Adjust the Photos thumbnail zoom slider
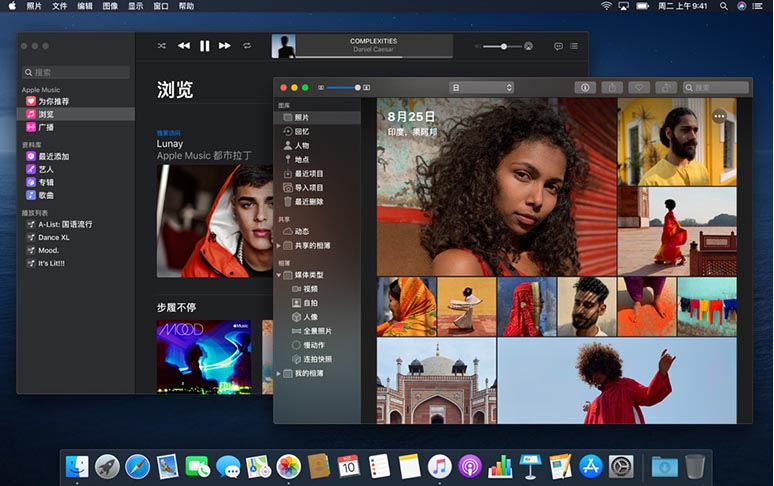The height and width of the screenshot is (486, 774). (357, 88)
